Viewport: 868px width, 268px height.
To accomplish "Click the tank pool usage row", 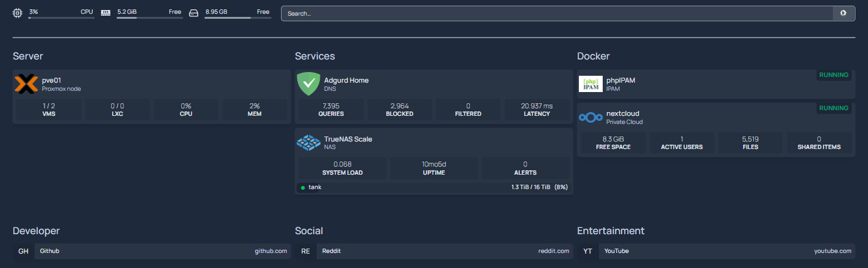I will [x=433, y=187].
